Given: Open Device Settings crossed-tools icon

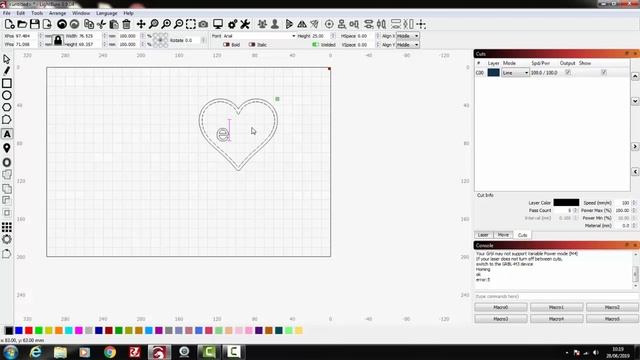Looking at the screenshot, I should [245, 24].
